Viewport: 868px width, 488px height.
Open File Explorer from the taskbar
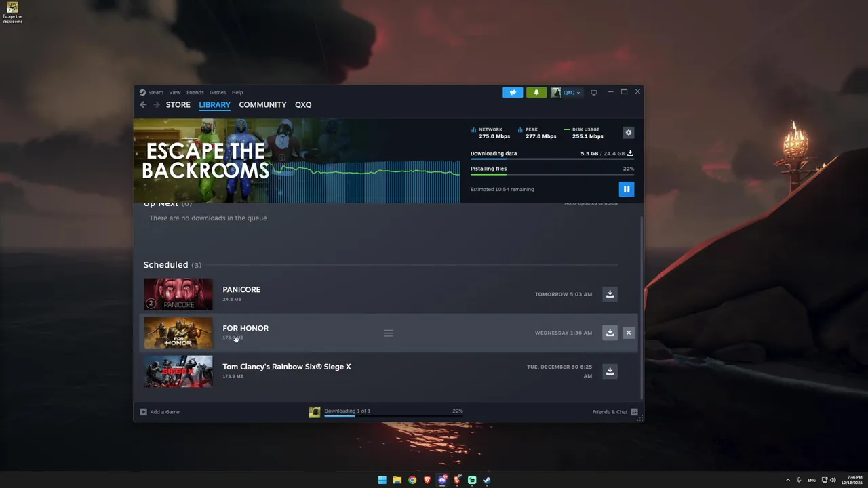[x=397, y=480]
